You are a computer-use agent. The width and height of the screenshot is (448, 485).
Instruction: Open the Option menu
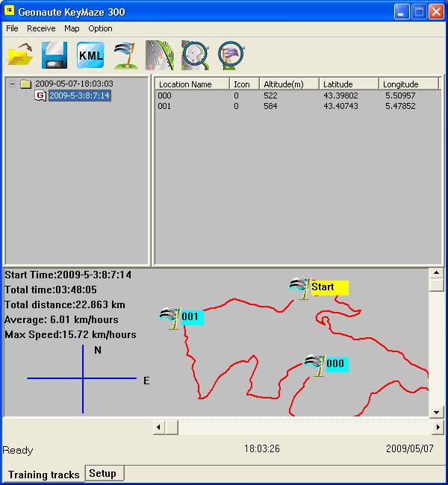[100, 28]
